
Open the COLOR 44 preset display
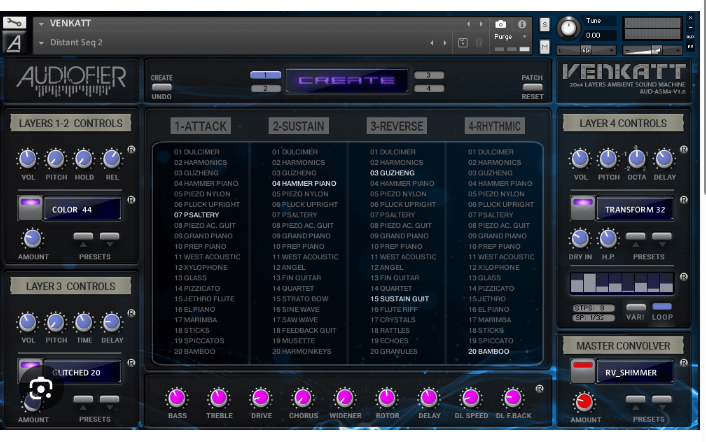[x=82, y=209]
